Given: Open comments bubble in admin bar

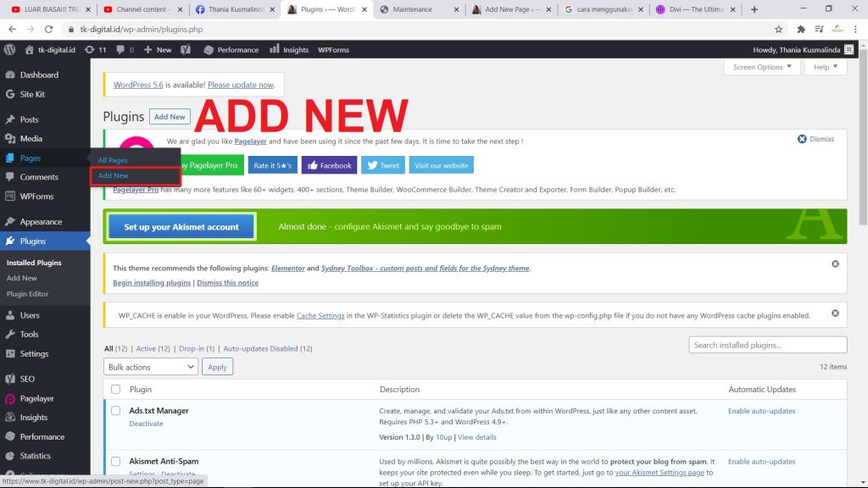Looking at the screenshot, I should point(125,50).
